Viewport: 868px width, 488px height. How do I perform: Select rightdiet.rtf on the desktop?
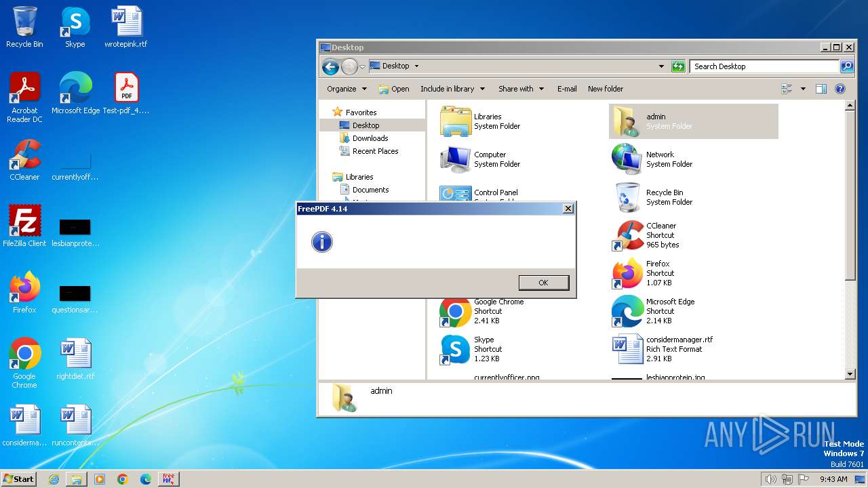click(75, 359)
